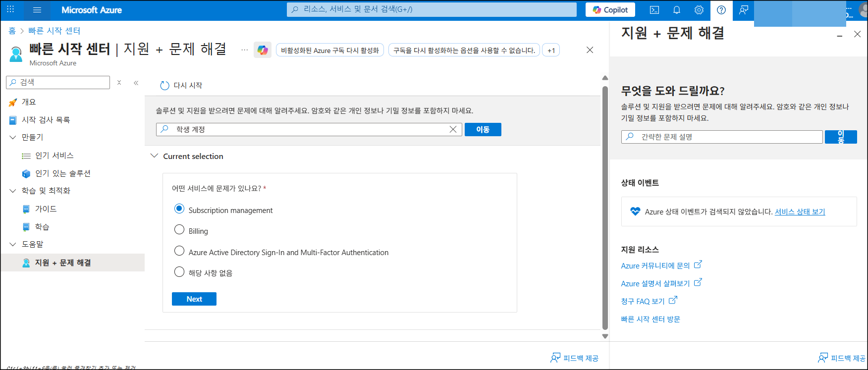
Task: Collapse the Current selection section
Action: [x=154, y=156]
